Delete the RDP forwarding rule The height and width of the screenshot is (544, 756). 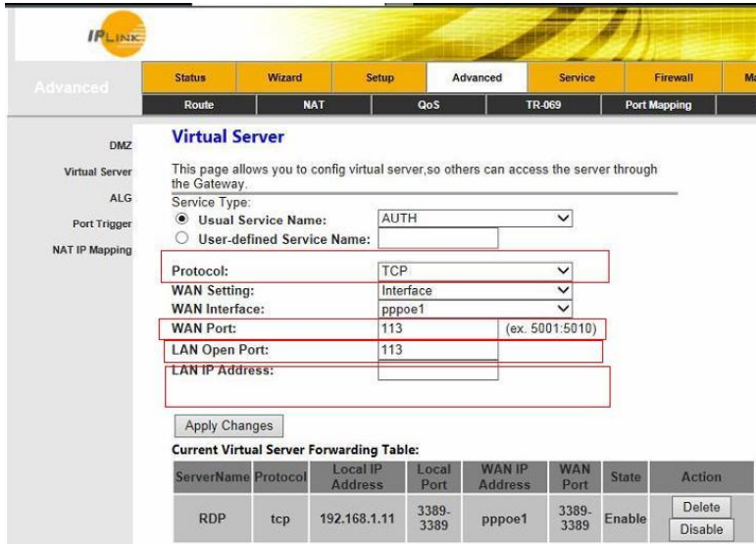703,509
